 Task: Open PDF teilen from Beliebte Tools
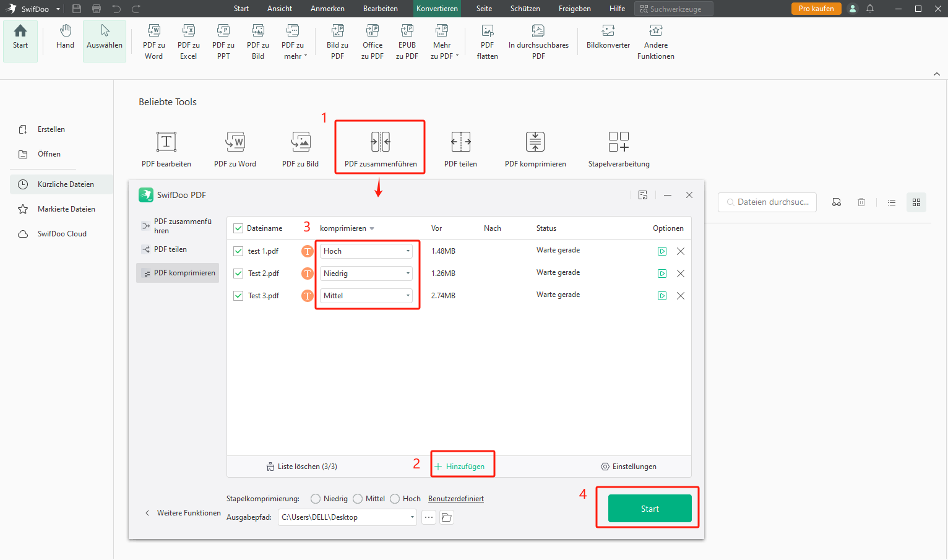pos(460,149)
